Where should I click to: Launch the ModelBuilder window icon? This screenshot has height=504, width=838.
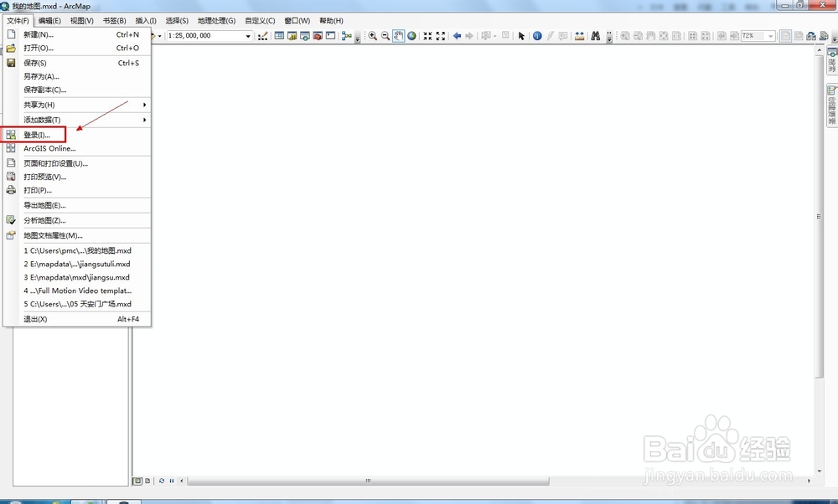point(347,36)
